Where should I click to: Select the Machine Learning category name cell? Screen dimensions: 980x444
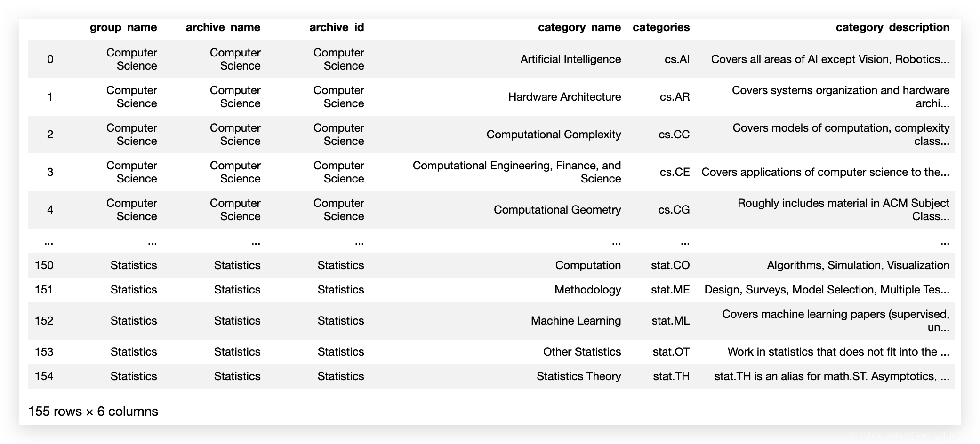point(576,321)
